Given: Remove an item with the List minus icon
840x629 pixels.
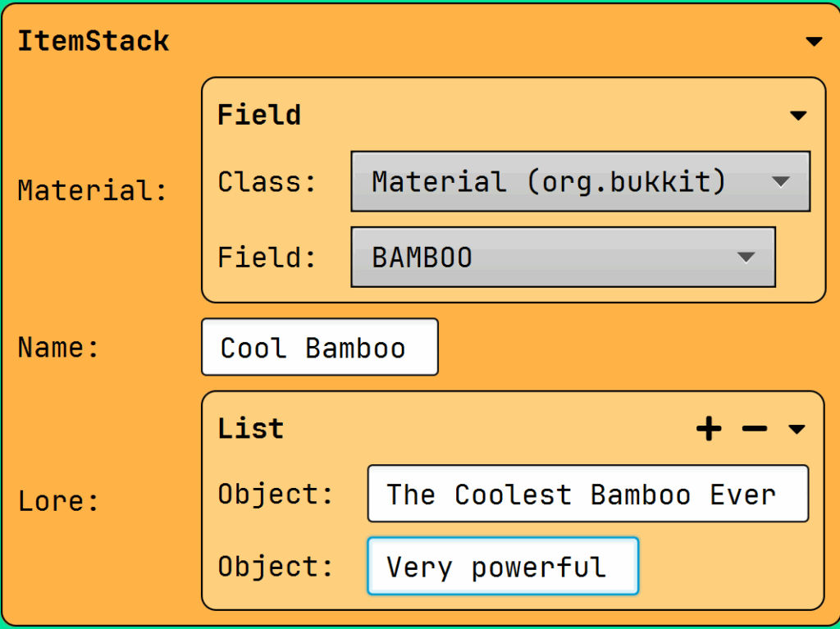Looking at the screenshot, I should tap(754, 428).
